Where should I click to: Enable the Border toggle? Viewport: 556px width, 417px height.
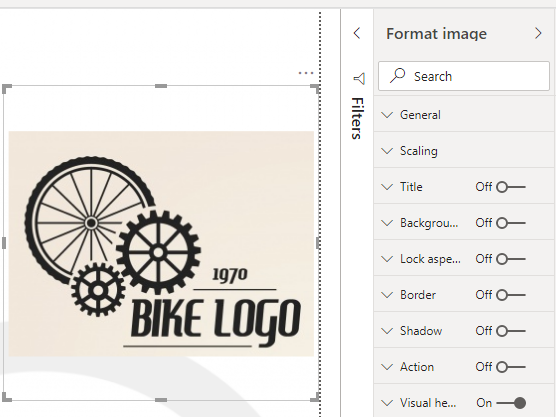pyautogui.click(x=511, y=295)
